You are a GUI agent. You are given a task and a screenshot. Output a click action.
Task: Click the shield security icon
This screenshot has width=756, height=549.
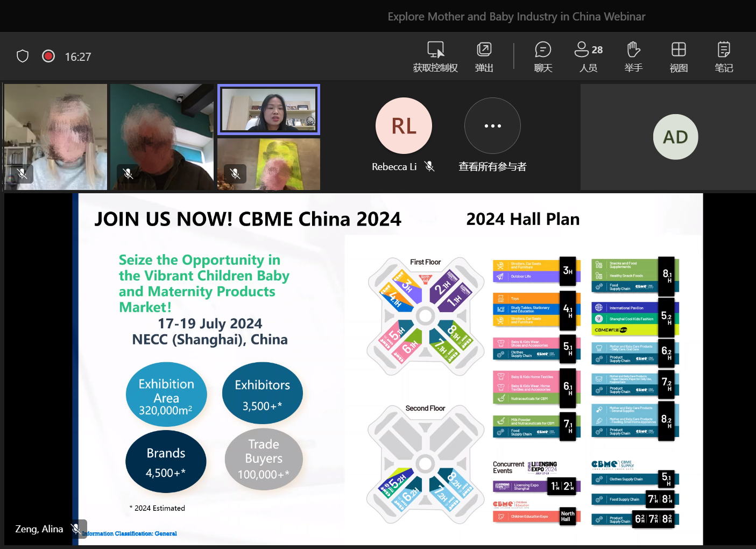coord(23,56)
